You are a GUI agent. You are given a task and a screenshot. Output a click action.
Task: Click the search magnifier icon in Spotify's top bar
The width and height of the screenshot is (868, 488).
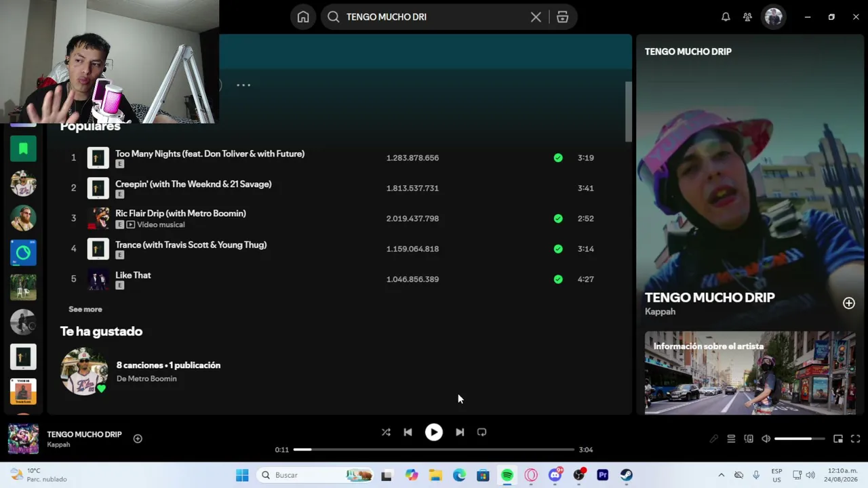pyautogui.click(x=334, y=17)
